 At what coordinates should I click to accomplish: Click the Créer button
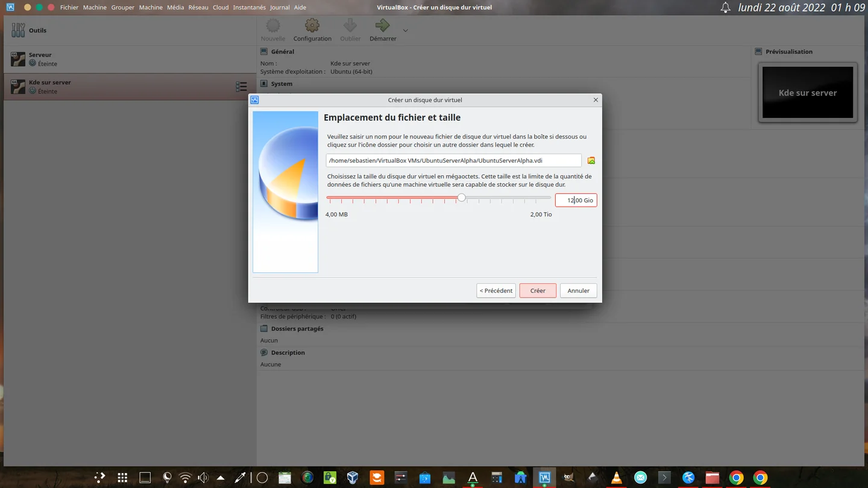click(x=538, y=290)
